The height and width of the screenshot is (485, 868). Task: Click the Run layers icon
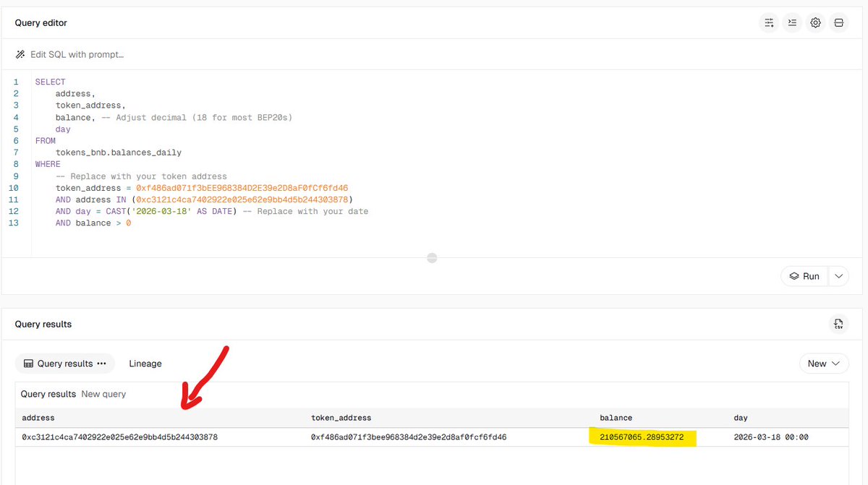[793, 276]
